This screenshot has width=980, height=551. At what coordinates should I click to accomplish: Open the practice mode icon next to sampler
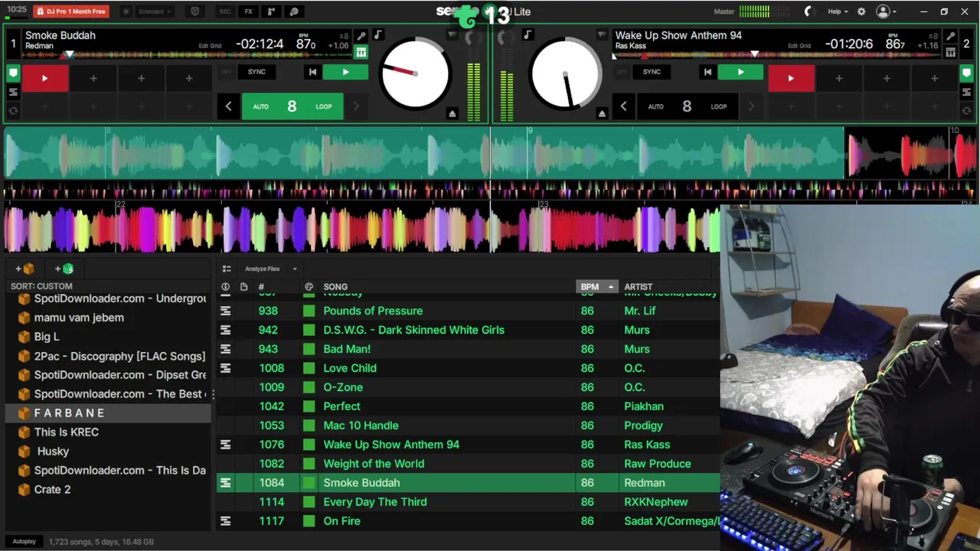pyautogui.click(x=294, y=11)
